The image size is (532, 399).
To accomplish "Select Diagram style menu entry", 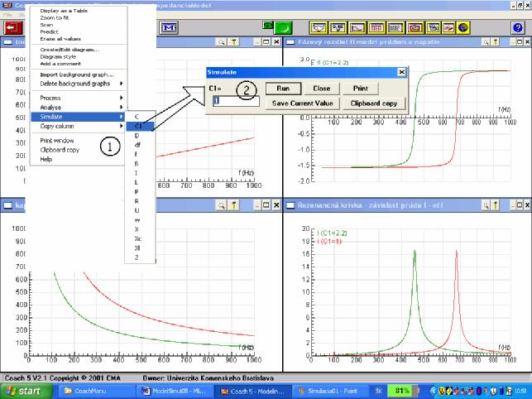I will pos(58,57).
